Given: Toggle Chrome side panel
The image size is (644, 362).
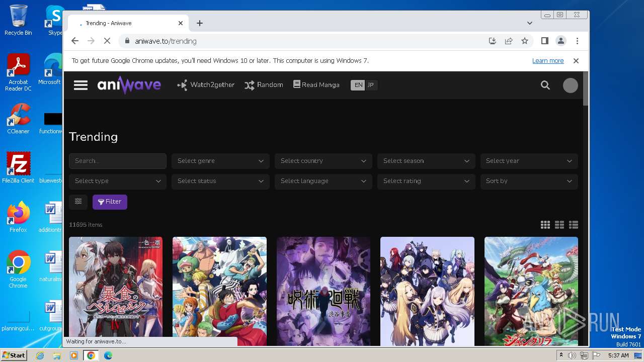Looking at the screenshot, I should (544, 41).
